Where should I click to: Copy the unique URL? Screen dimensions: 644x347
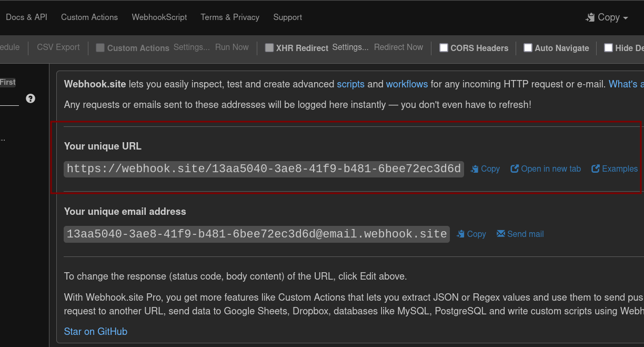[485, 169]
